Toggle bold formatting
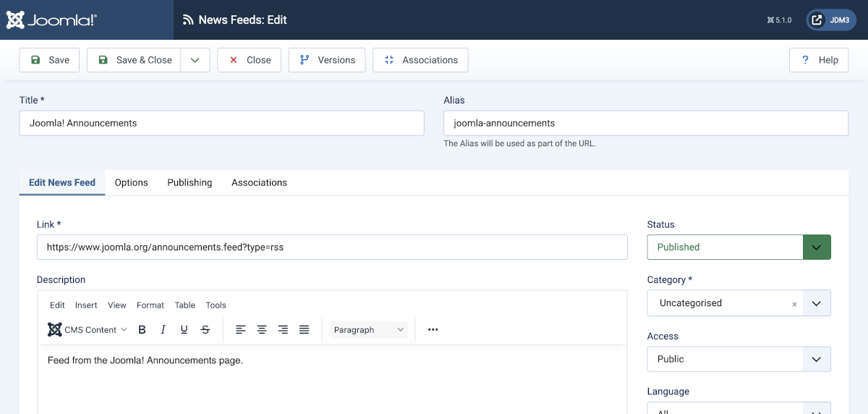868x414 pixels. click(x=142, y=329)
